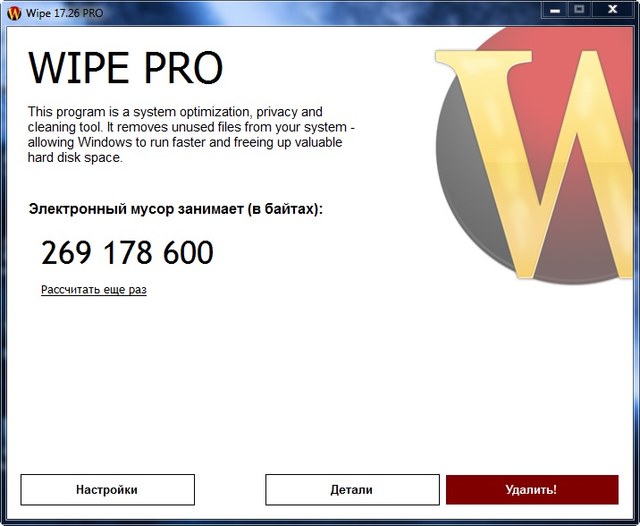This screenshot has width=640, height=526.
Task: Click the Рассчитать еще раз link
Action: (94, 290)
